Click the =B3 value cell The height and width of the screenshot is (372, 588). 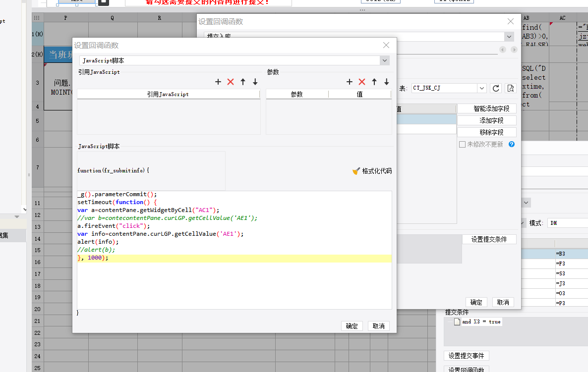571,254
